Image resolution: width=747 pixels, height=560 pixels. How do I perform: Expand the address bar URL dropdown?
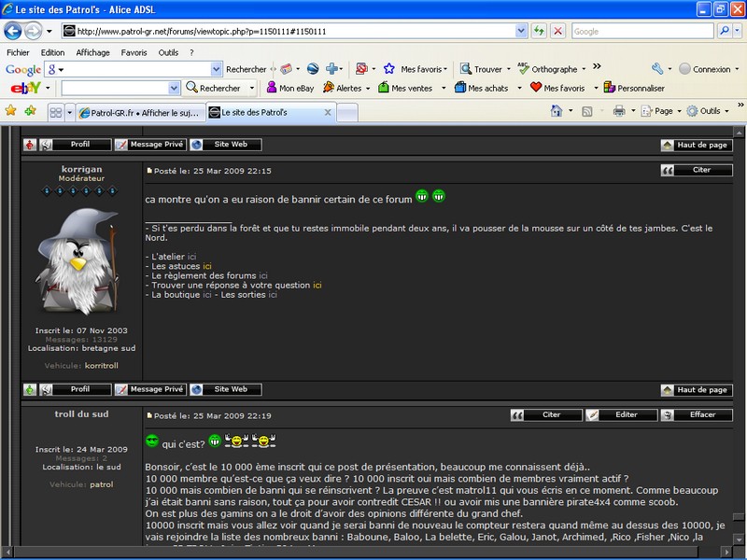point(521,32)
